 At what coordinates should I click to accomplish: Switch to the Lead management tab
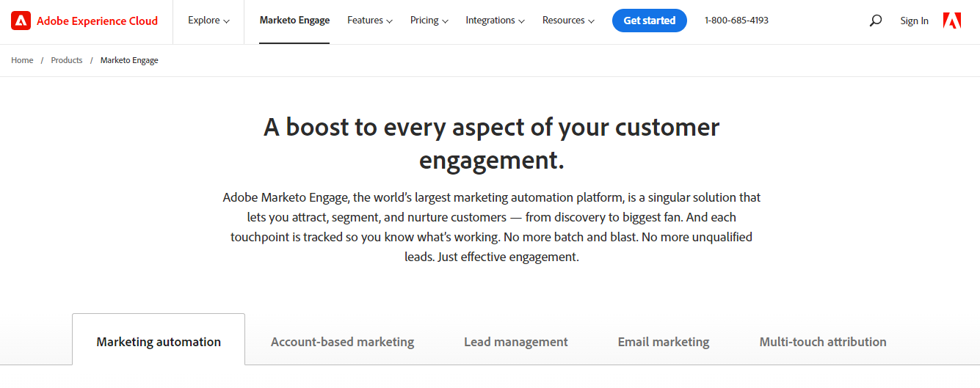(x=516, y=342)
